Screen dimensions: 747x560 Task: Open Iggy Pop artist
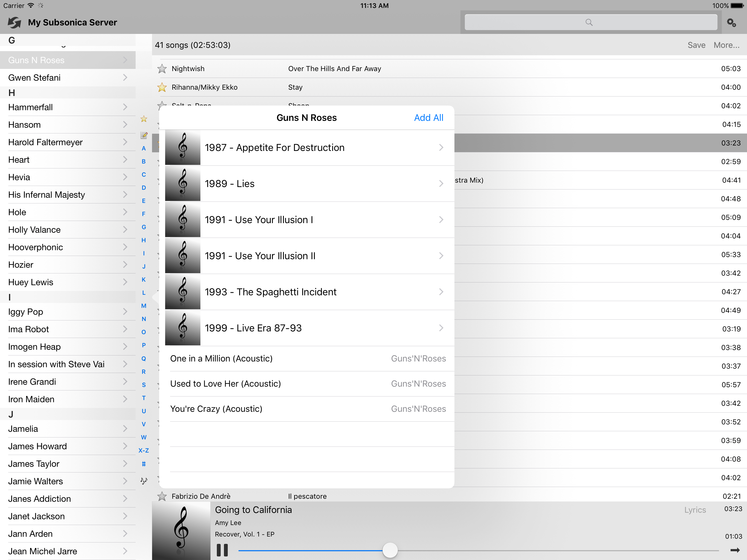pyautogui.click(x=68, y=312)
